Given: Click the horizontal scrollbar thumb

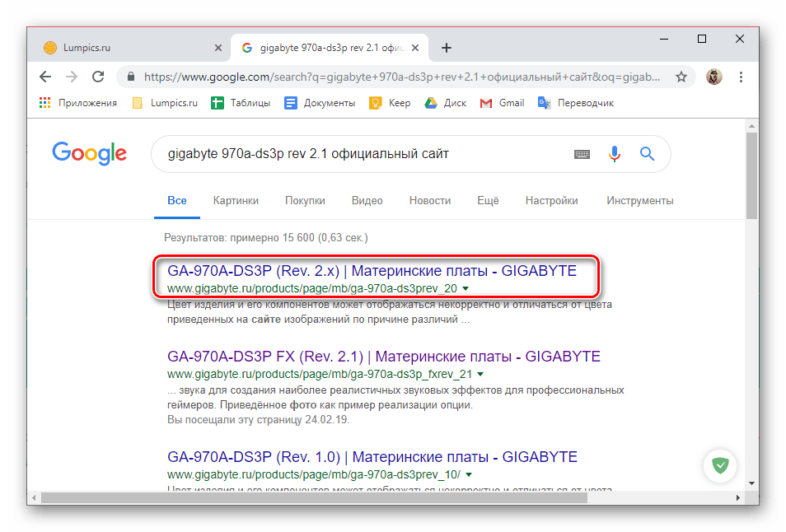Looking at the screenshot, I should point(314,498).
